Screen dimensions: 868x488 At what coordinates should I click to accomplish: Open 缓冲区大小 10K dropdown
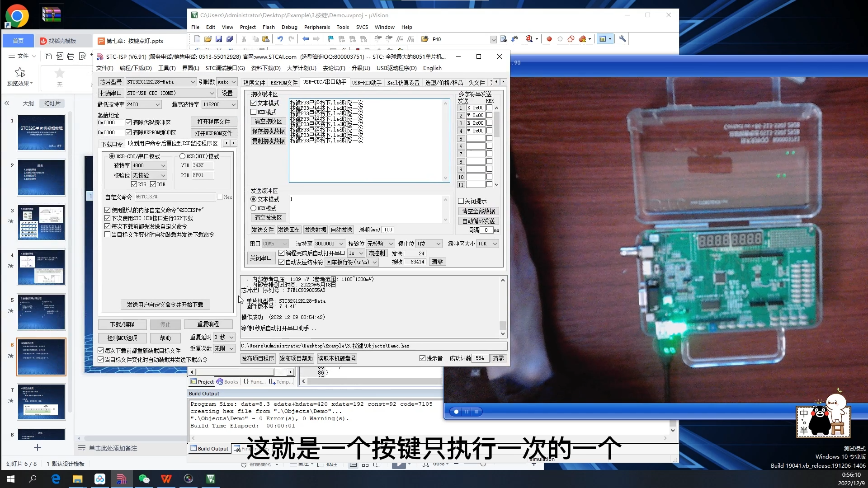[487, 244]
